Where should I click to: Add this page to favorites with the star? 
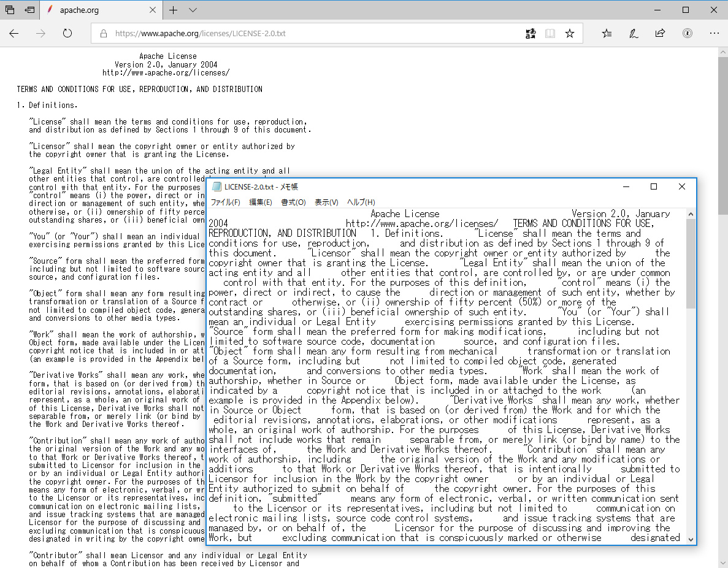point(570,34)
